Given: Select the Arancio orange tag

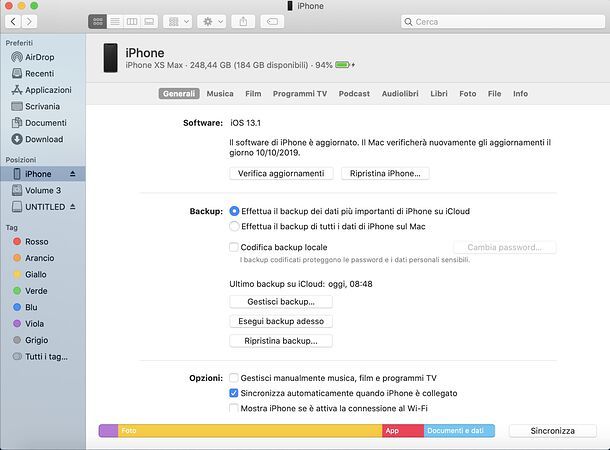Looking at the screenshot, I should [x=33, y=258].
